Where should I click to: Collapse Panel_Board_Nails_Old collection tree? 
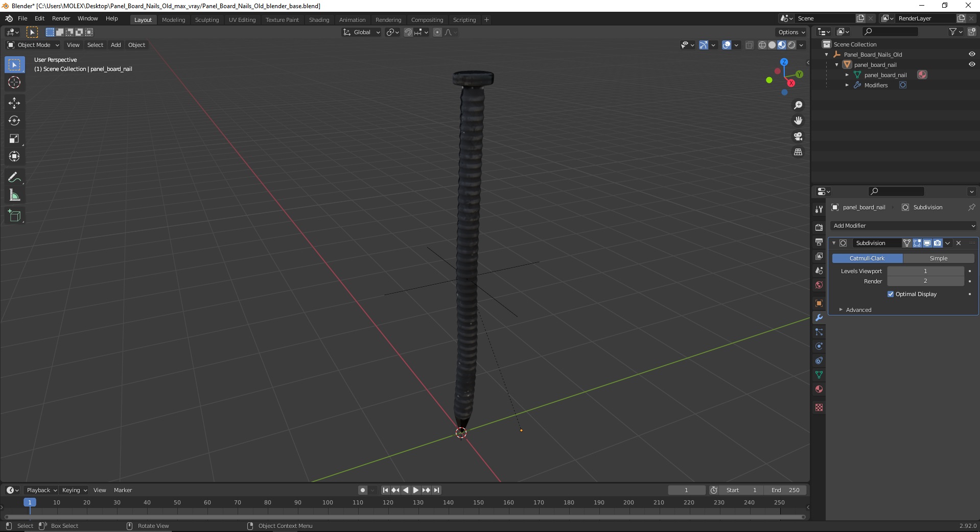[x=827, y=55]
